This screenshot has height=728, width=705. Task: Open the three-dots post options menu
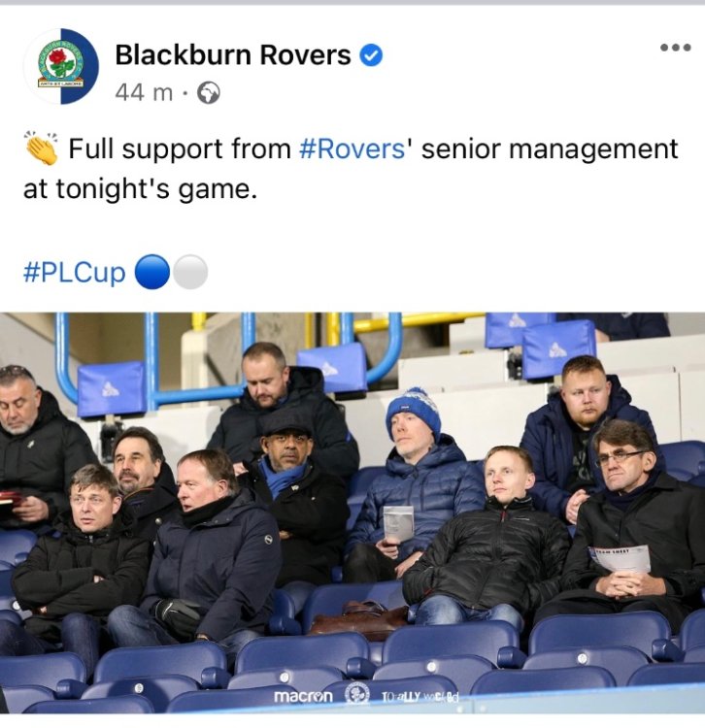click(x=675, y=48)
